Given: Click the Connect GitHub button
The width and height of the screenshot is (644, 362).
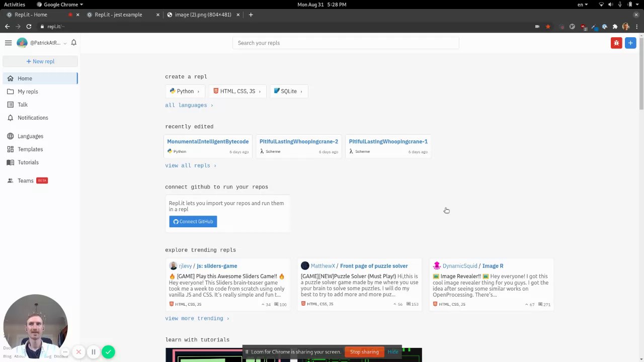Looking at the screenshot, I should click(193, 221).
